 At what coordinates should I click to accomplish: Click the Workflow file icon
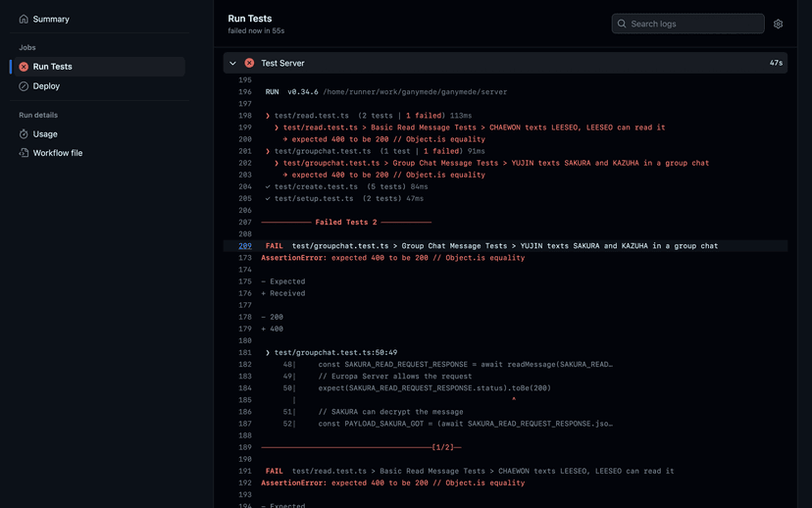[24, 153]
